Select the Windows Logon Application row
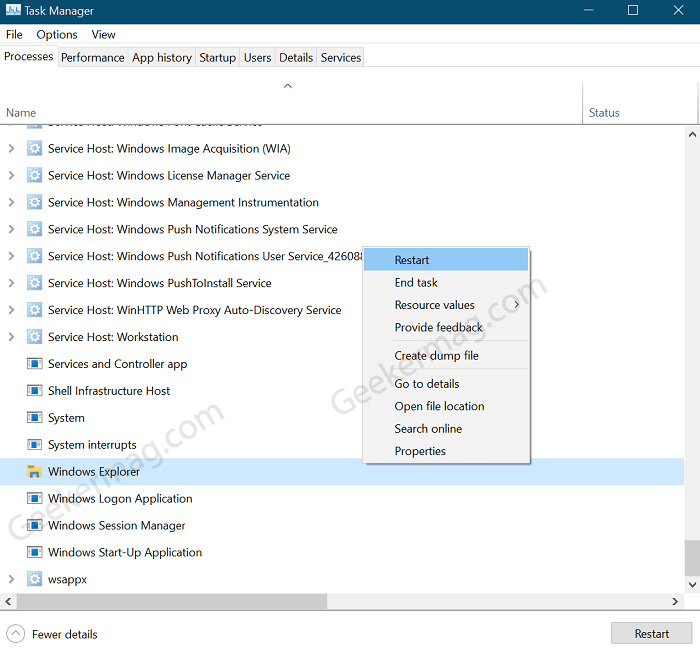The height and width of the screenshot is (657, 700). tap(342, 498)
